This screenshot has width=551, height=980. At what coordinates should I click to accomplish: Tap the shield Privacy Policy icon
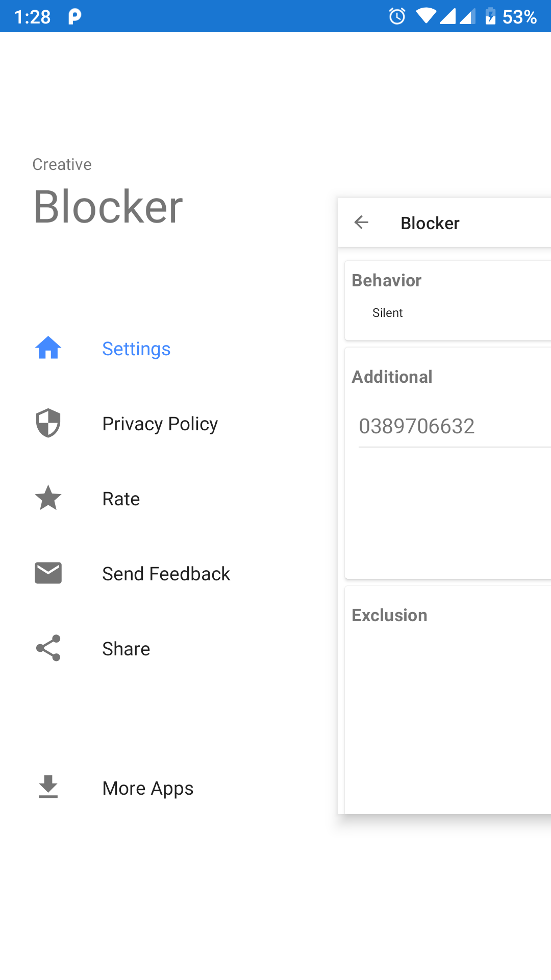pyautogui.click(x=48, y=423)
